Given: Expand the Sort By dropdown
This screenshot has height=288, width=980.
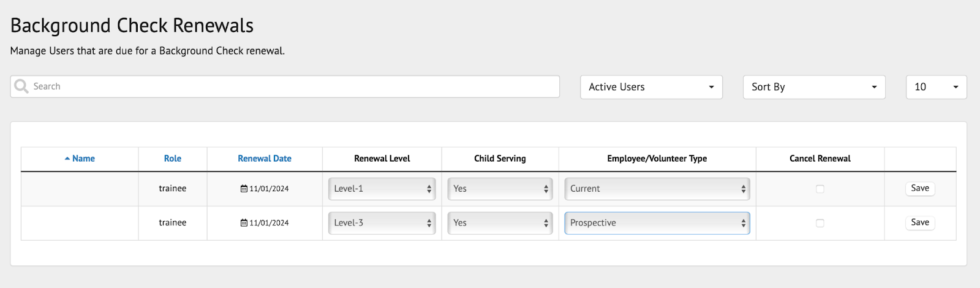Looking at the screenshot, I should tap(814, 87).
